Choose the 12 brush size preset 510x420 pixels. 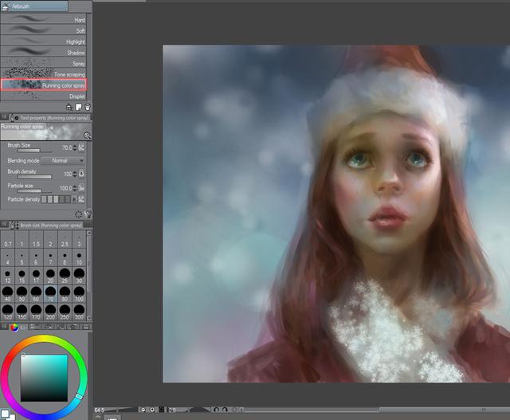[x=7, y=275]
